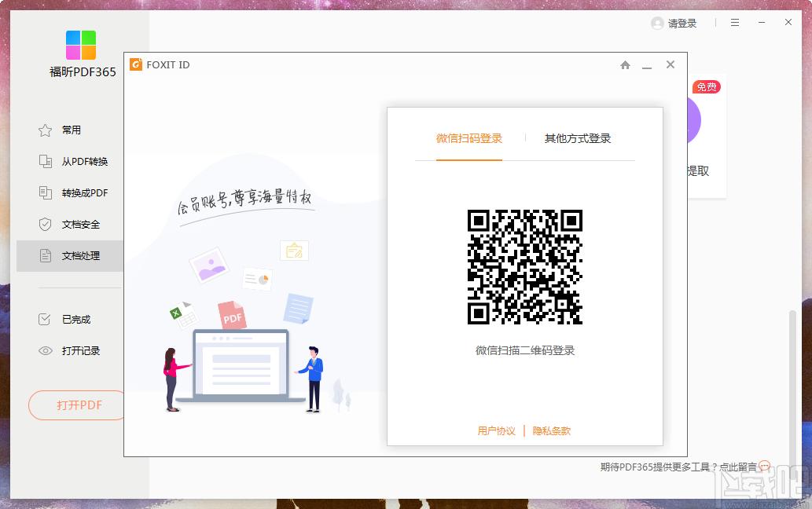Close the FOXIT ID login dialog
The width and height of the screenshot is (812, 509).
tap(670, 64)
